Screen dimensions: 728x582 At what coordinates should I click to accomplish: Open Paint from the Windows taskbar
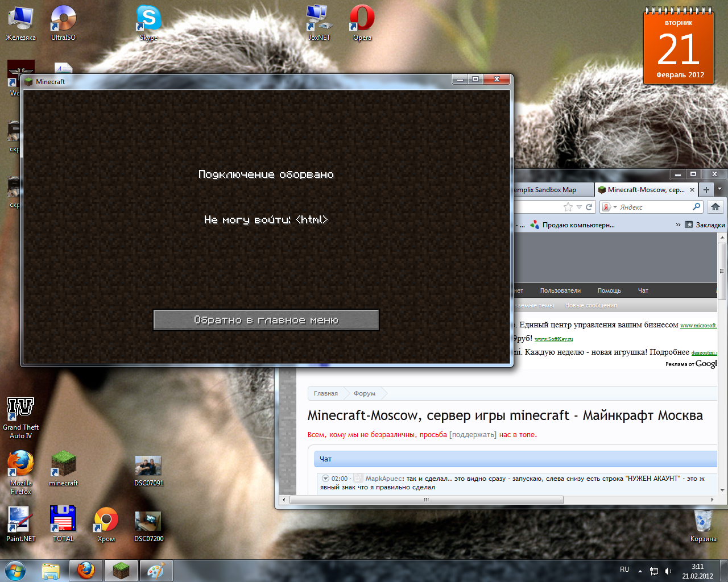coord(156,571)
